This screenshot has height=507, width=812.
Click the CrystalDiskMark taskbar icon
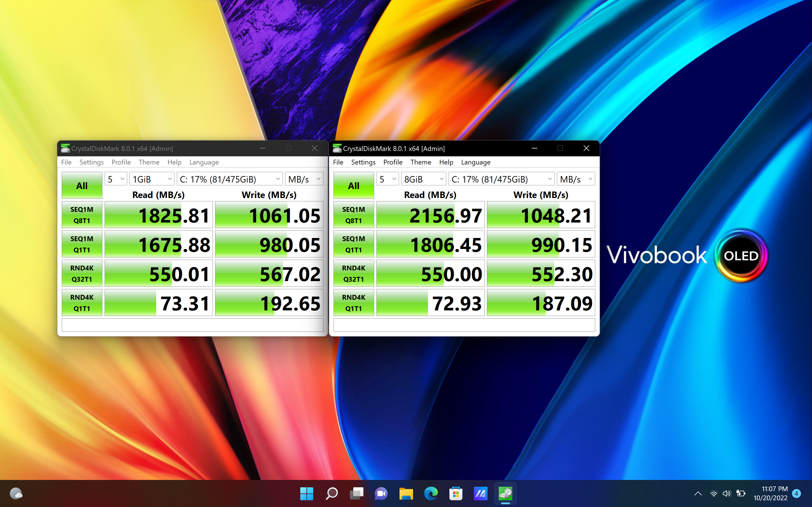(505, 493)
